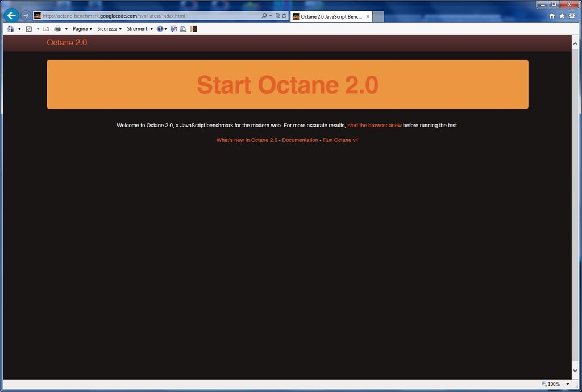Click the site favicon in the address bar
This screenshot has height=392, width=582.
pos(37,15)
